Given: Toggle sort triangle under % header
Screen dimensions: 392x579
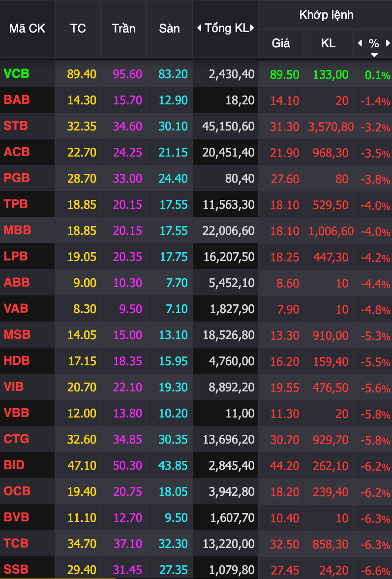Looking at the screenshot, I should click(374, 54).
